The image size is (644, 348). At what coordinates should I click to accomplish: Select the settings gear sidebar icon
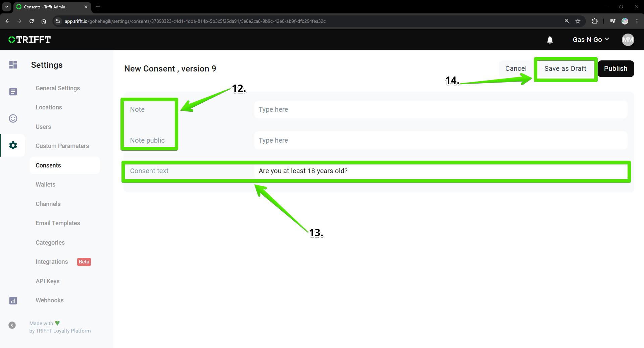pyautogui.click(x=13, y=145)
